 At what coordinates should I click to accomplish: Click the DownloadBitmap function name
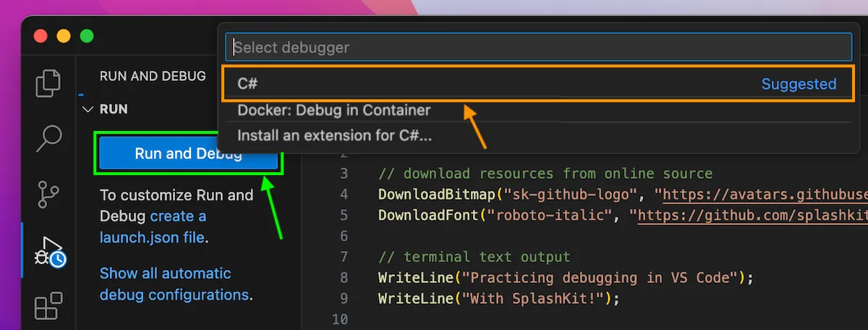click(435, 195)
